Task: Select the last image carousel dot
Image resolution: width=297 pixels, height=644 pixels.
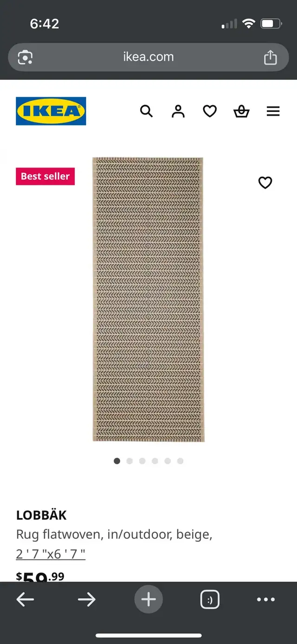Action: [180, 461]
